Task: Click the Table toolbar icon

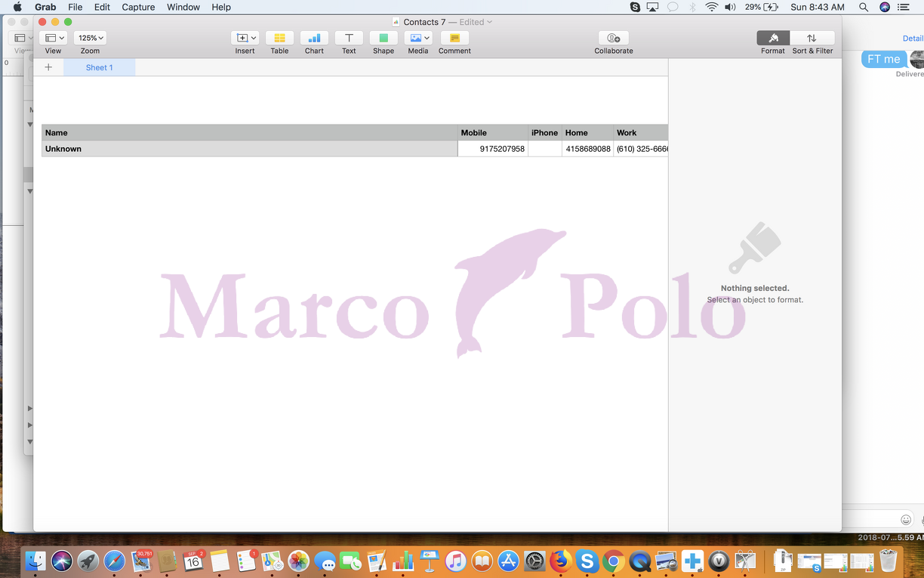Action: pos(279,38)
